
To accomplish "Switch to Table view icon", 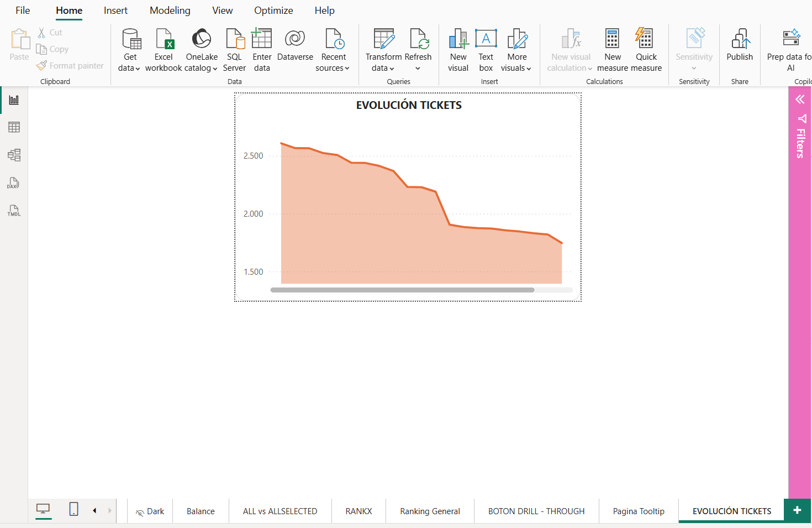I will (14, 127).
